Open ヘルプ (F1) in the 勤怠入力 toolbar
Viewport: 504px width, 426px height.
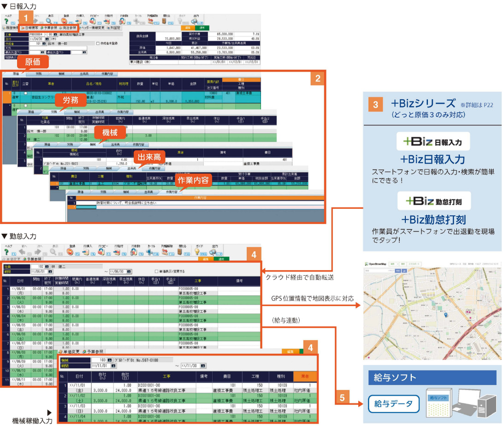click(x=6, y=252)
